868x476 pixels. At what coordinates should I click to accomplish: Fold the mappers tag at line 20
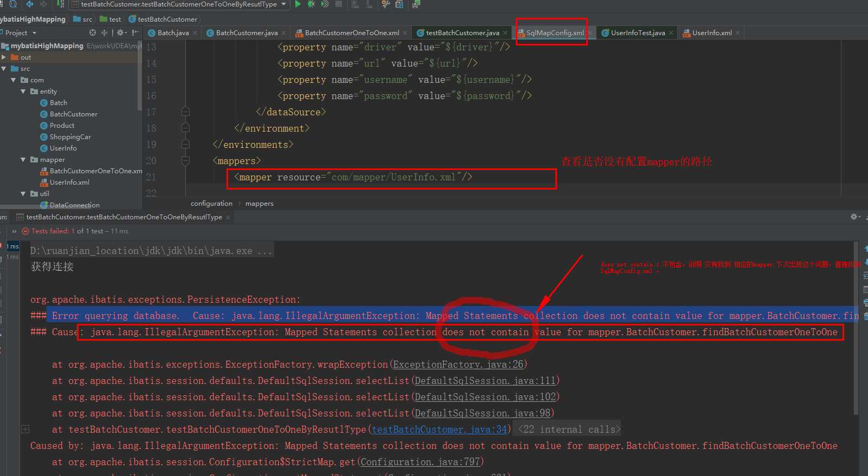coord(185,161)
